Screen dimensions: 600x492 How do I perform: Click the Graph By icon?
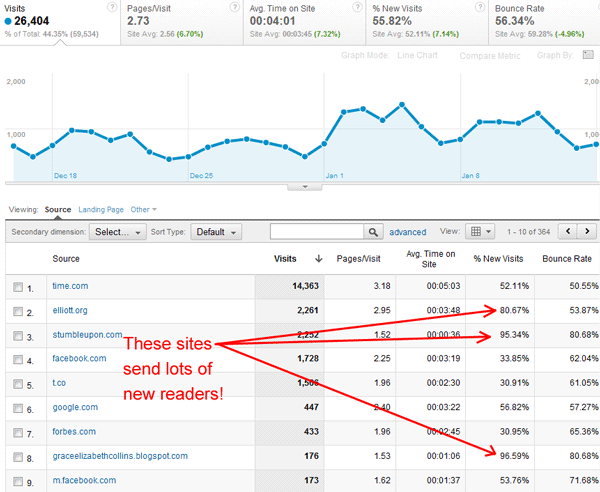pyautogui.click(x=588, y=55)
